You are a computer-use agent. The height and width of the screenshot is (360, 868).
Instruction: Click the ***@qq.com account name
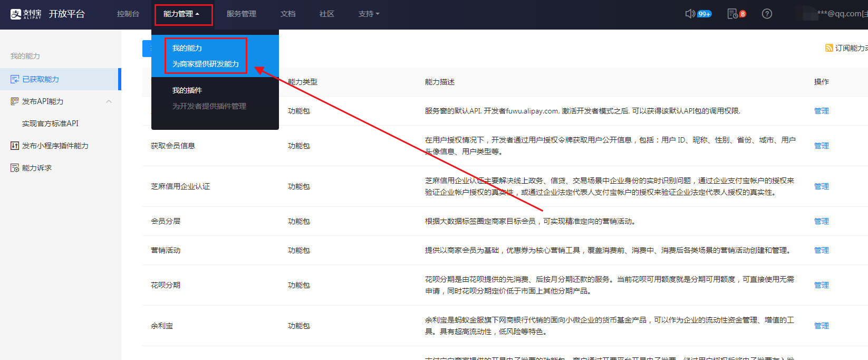coord(842,14)
